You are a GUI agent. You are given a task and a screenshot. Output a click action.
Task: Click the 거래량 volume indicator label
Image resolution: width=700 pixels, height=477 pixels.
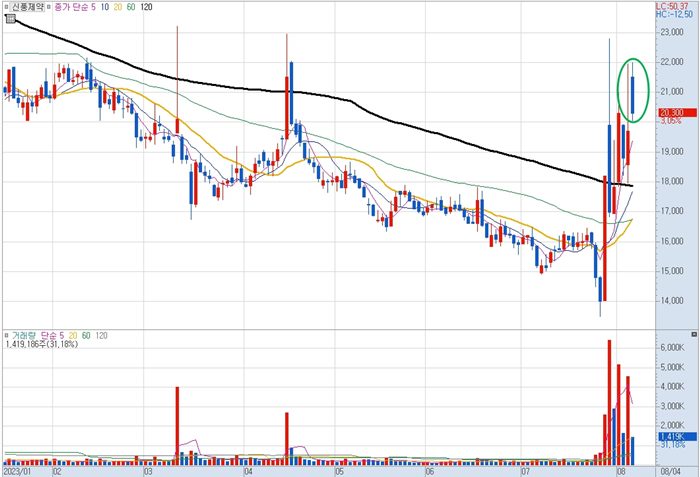(x=23, y=335)
